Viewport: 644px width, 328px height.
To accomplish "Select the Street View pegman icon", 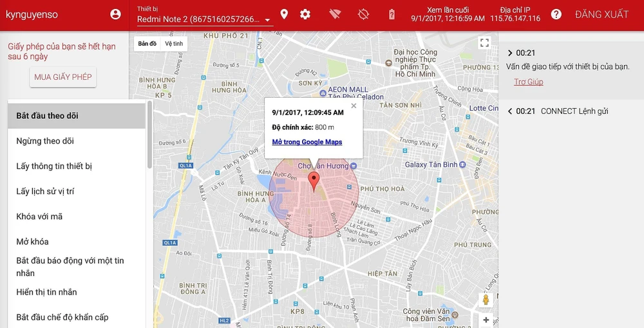I will click(486, 300).
